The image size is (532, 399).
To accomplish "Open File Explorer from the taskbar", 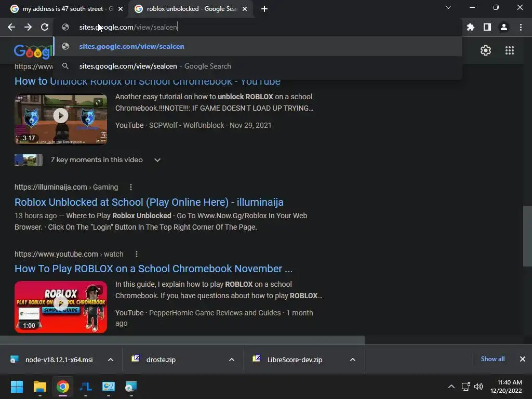I will pyautogui.click(x=39, y=387).
